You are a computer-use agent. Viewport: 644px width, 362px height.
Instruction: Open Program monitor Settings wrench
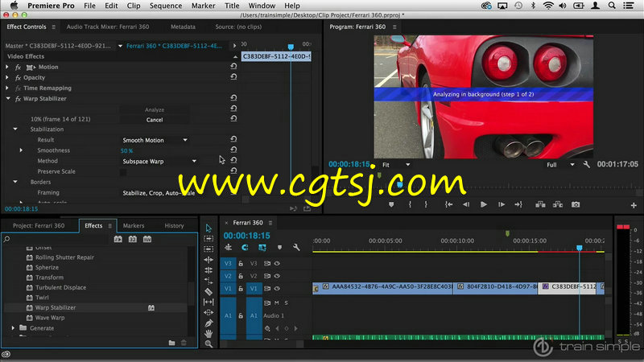pyautogui.click(x=587, y=165)
